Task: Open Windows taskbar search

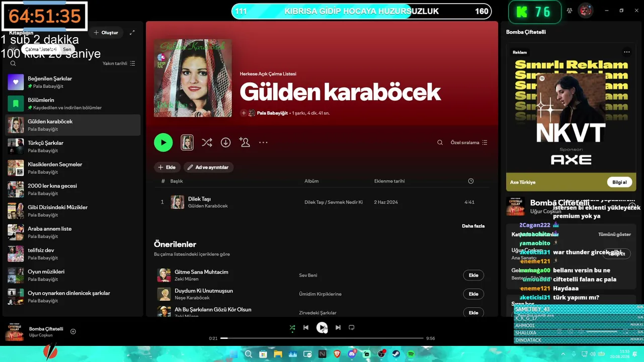Action: click(249, 354)
